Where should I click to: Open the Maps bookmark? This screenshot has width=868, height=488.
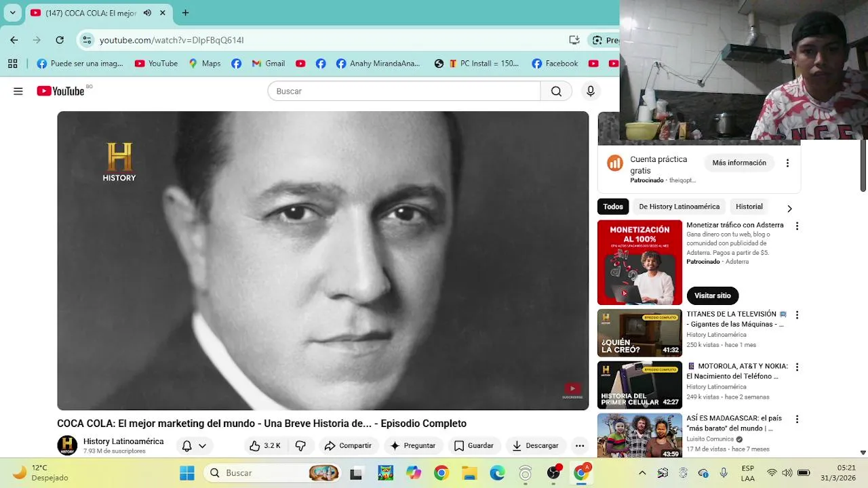(204, 63)
